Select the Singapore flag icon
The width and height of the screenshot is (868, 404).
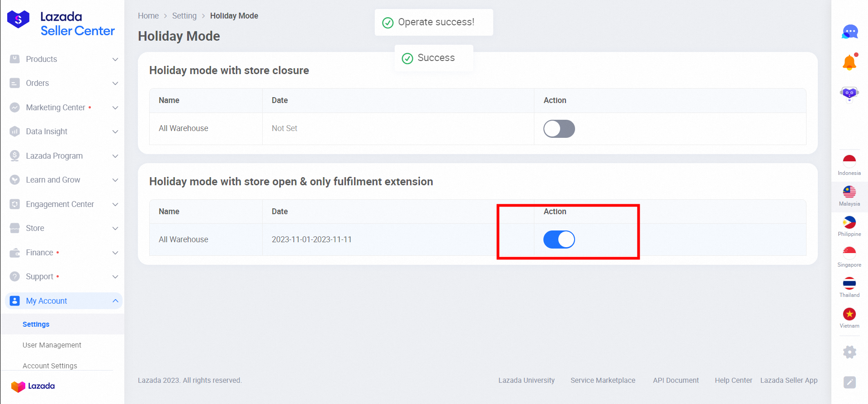click(x=849, y=254)
